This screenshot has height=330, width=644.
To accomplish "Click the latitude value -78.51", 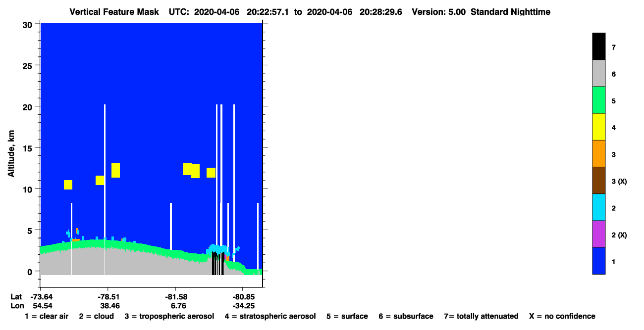I will [108, 297].
